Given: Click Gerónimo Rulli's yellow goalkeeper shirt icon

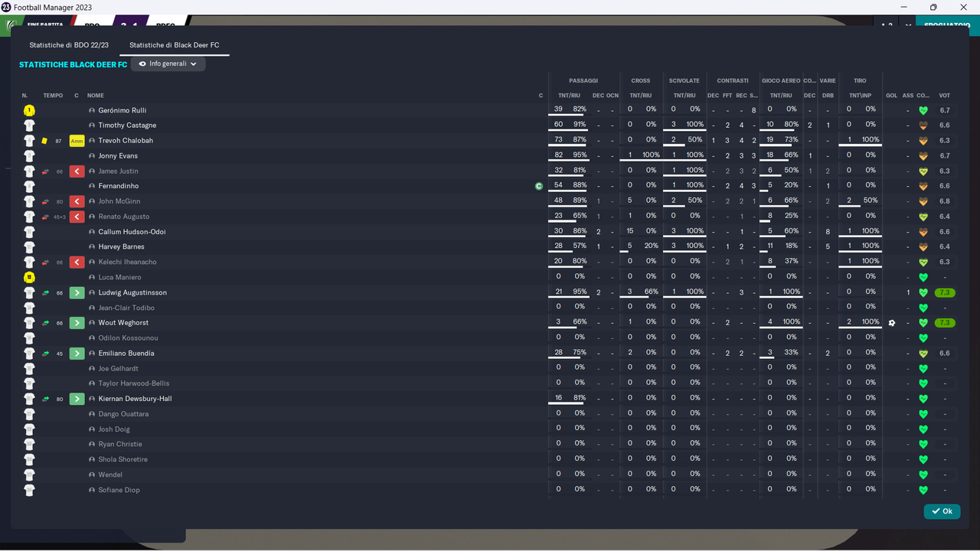Looking at the screenshot, I should [29, 110].
